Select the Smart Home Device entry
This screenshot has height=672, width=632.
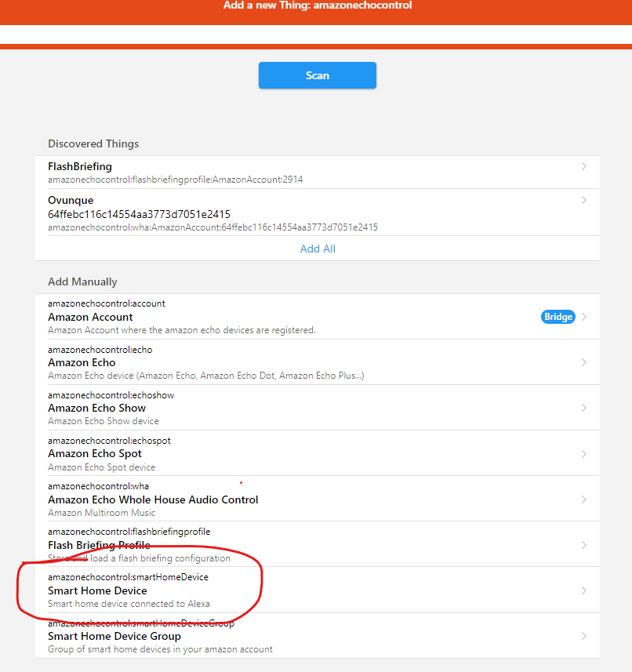(97, 590)
